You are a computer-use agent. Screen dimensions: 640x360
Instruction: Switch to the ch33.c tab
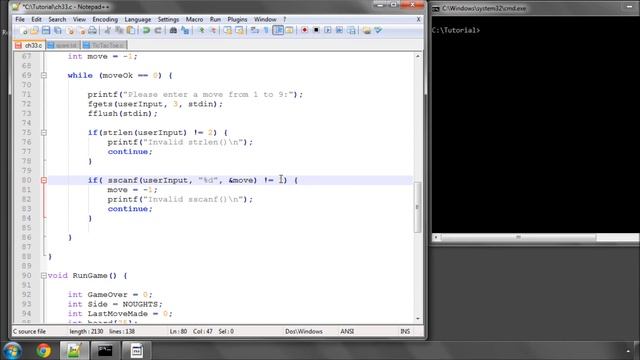click(29, 45)
